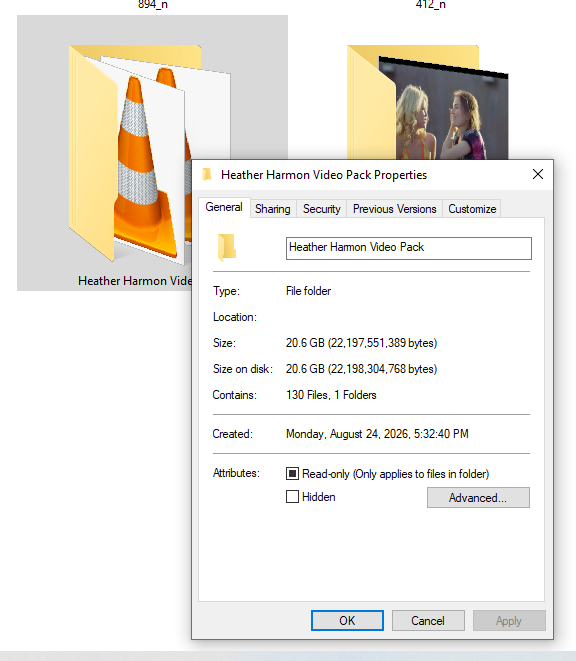Click the 'Size on disk:' label
The height and width of the screenshot is (661, 576).
(x=243, y=369)
